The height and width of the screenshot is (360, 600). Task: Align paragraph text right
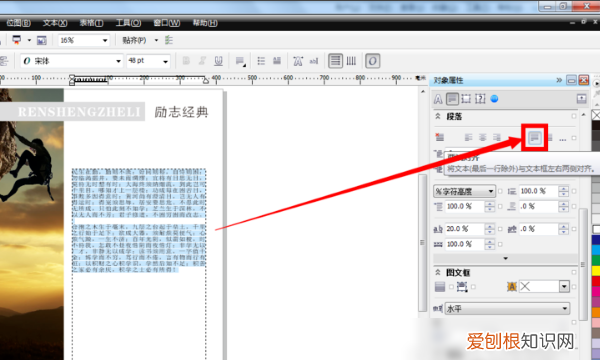(x=497, y=137)
